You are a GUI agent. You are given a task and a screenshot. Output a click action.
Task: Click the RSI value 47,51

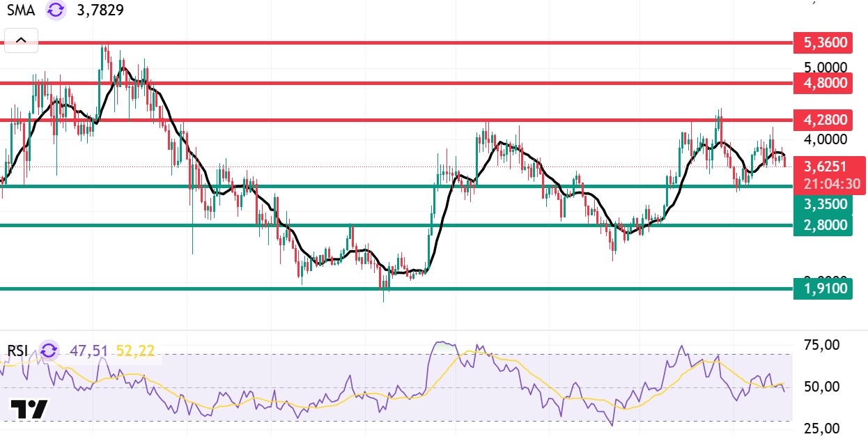(88, 350)
